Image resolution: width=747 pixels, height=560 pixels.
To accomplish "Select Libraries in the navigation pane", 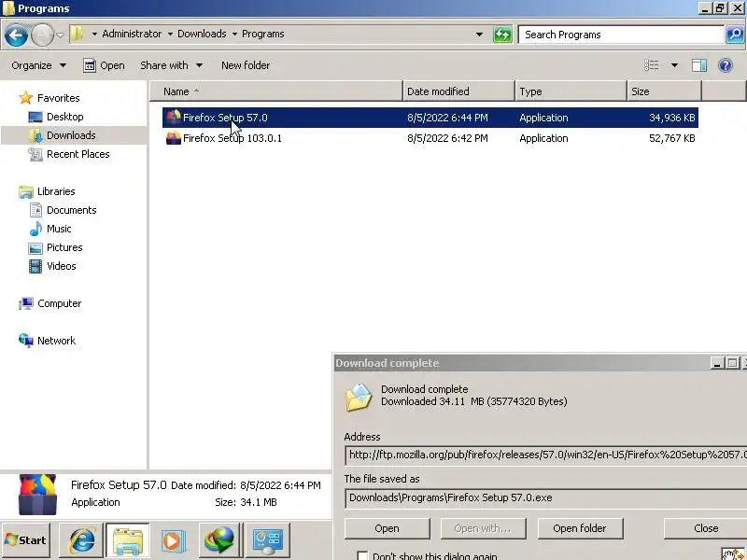I will point(47,191).
